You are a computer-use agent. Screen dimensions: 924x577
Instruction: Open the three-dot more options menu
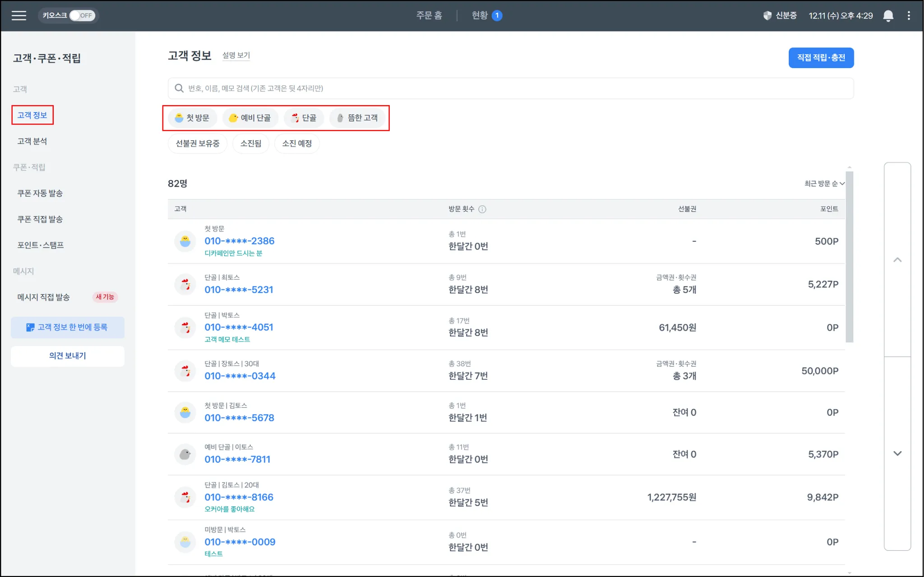(909, 16)
